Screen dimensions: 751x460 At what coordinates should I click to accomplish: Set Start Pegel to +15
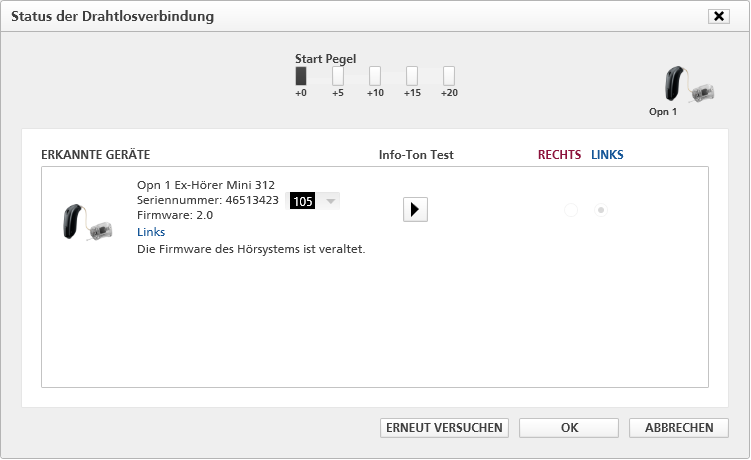tap(412, 76)
